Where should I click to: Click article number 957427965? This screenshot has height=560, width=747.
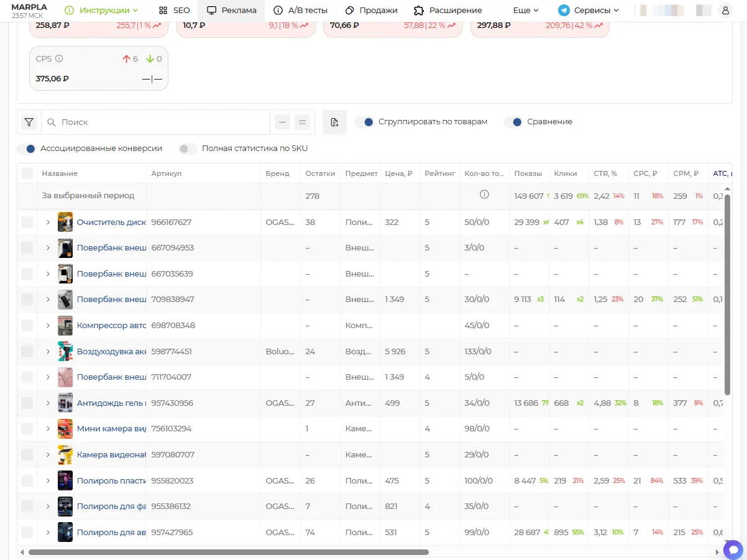[x=172, y=532]
